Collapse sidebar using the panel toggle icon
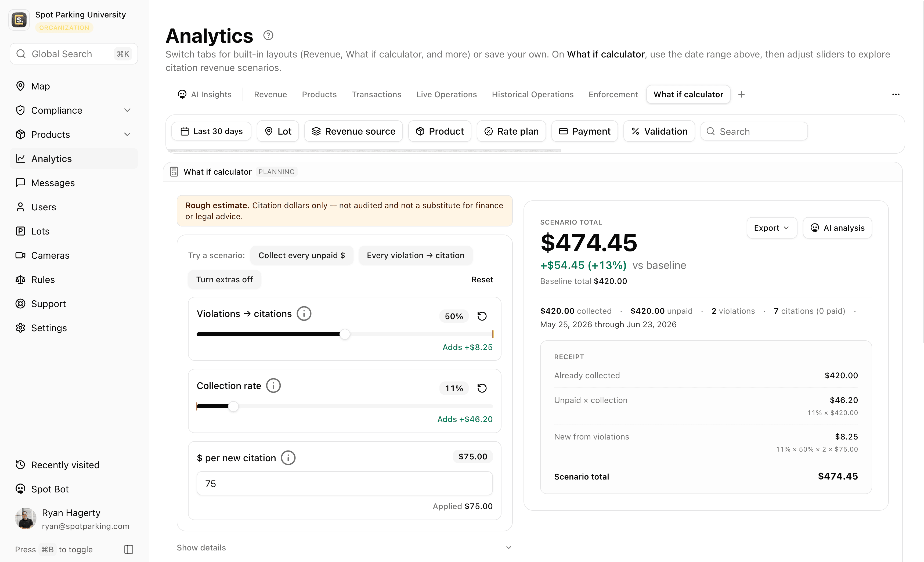Screen dimensions: 924x562 coord(129,549)
